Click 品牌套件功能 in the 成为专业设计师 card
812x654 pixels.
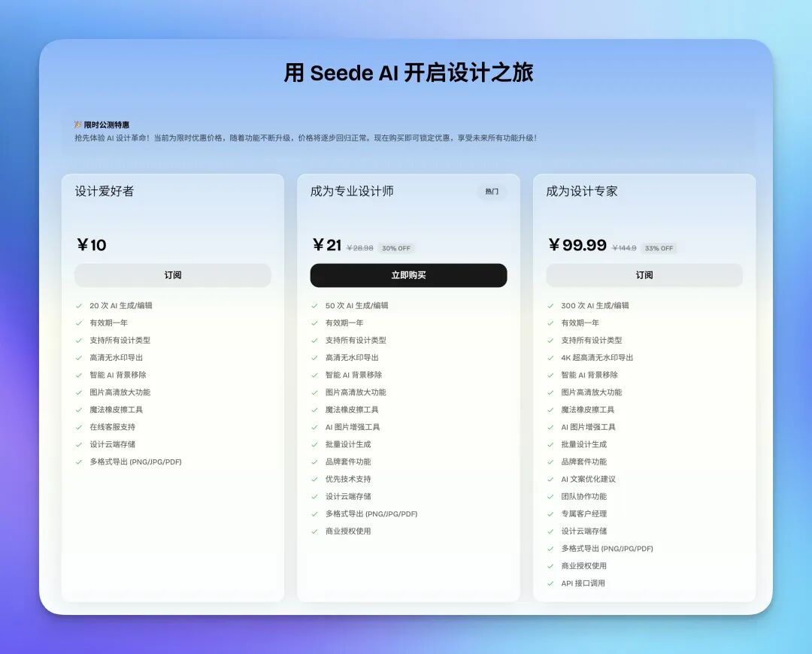tap(348, 462)
